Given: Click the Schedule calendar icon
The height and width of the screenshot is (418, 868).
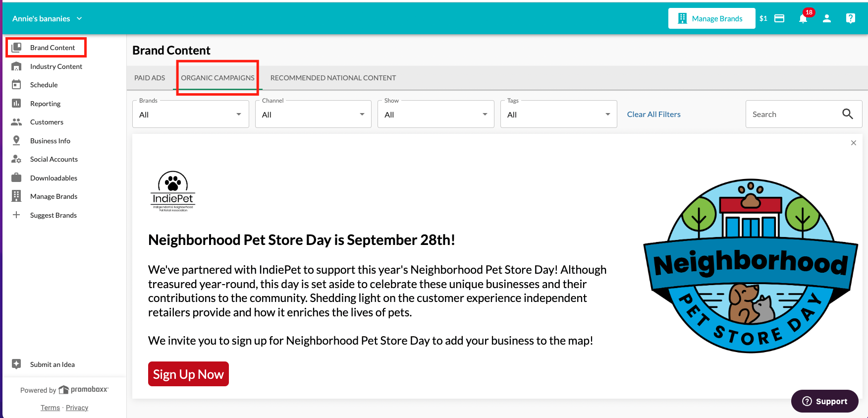Looking at the screenshot, I should tap(16, 85).
